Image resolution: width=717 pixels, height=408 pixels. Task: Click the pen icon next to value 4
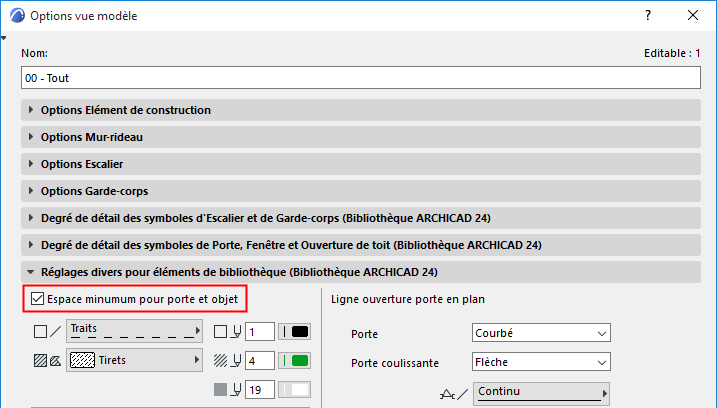pyautogui.click(x=236, y=361)
